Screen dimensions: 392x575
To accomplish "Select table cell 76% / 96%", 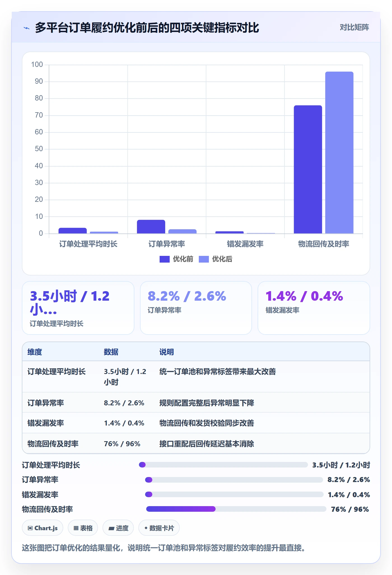I will pyautogui.click(x=122, y=444).
